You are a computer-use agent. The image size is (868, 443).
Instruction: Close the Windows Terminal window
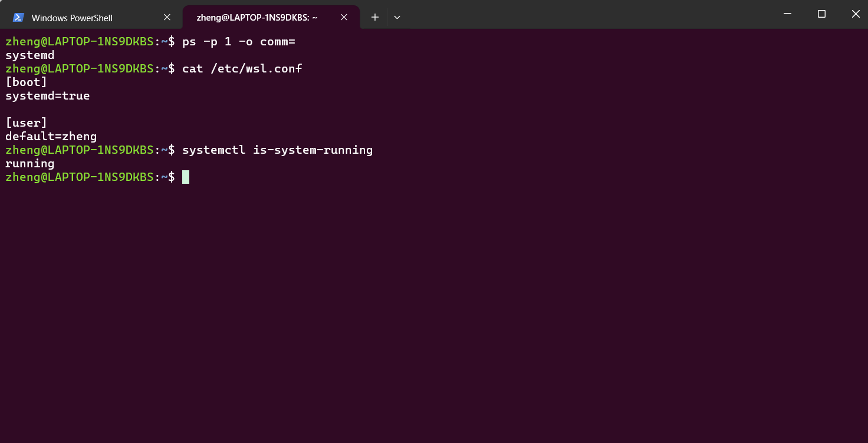click(856, 14)
